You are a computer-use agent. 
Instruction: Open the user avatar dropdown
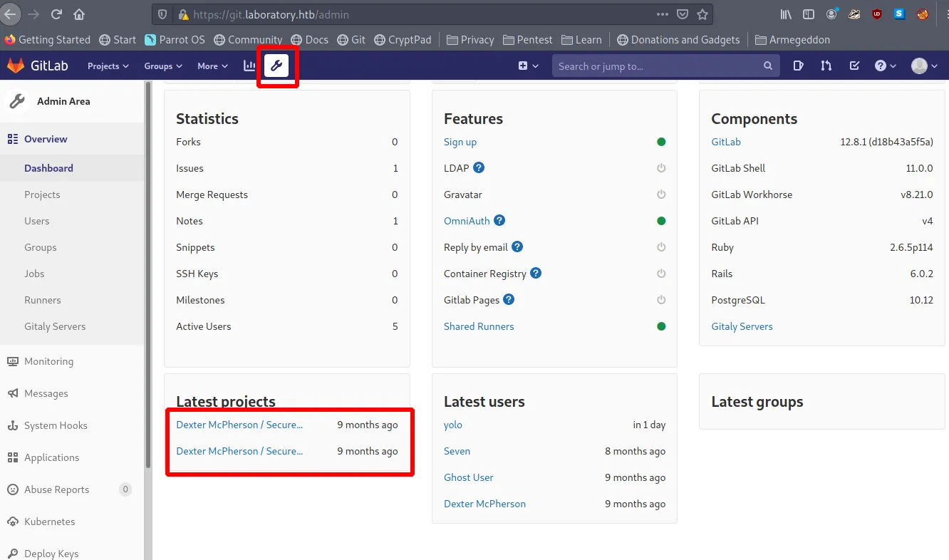click(x=924, y=66)
